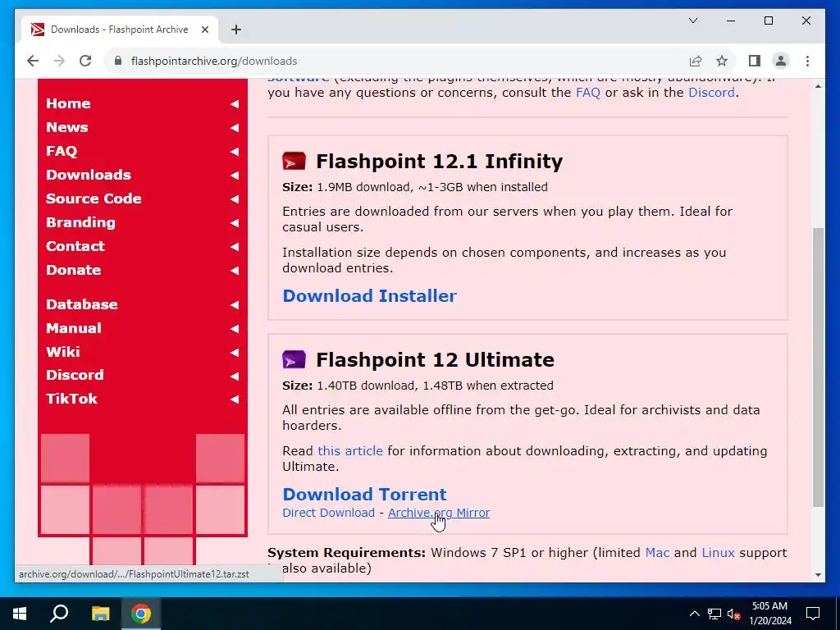Open a new browser tab
840x630 pixels.
[236, 30]
